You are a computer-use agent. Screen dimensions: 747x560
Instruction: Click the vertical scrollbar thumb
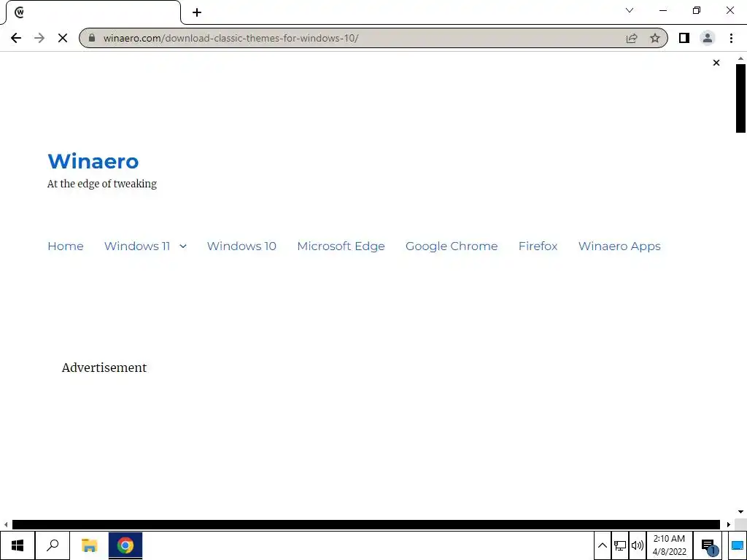click(740, 98)
